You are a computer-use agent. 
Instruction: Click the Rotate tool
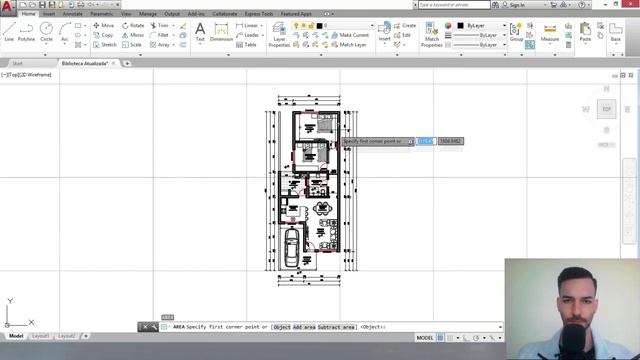click(133, 25)
